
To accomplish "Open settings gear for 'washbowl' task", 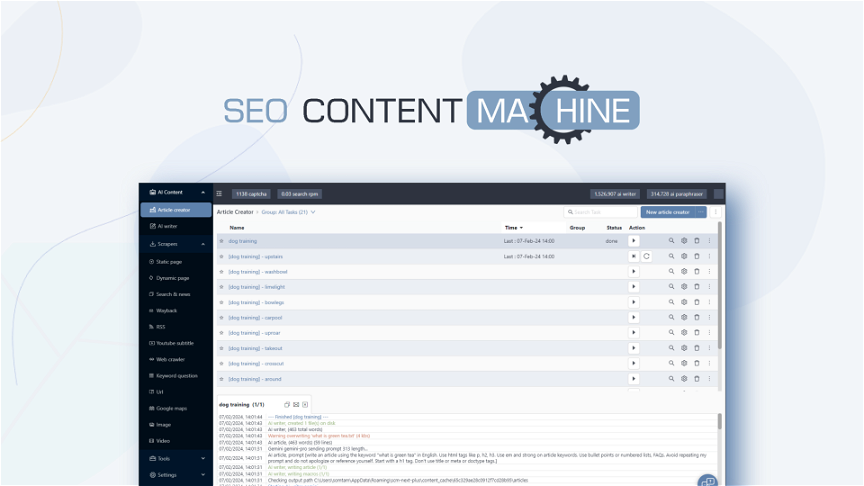I will tap(684, 271).
